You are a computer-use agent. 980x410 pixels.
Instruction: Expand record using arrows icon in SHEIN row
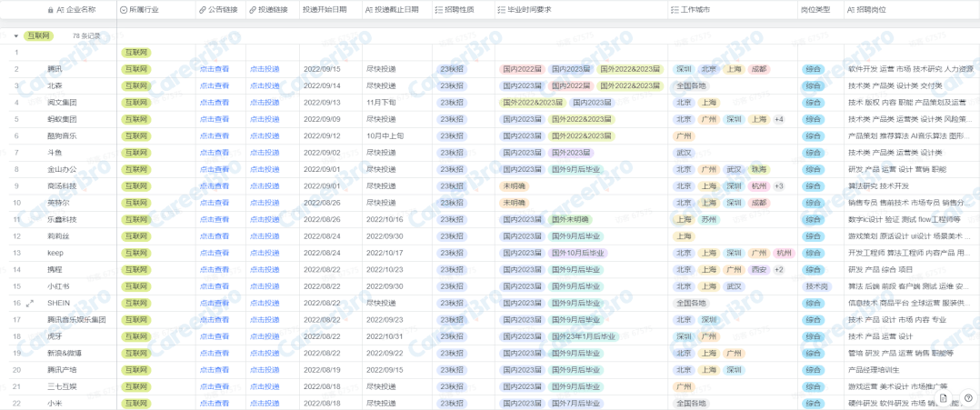(x=29, y=303)
